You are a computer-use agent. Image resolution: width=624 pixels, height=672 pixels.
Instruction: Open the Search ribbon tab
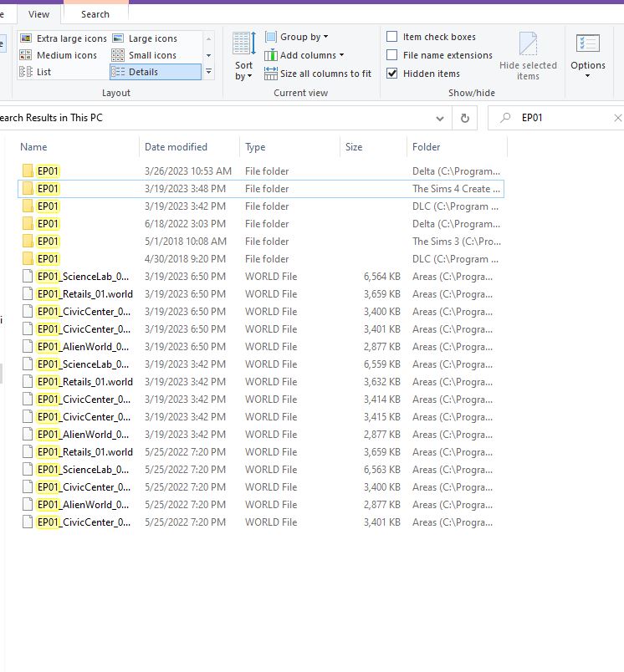point(95,14)
